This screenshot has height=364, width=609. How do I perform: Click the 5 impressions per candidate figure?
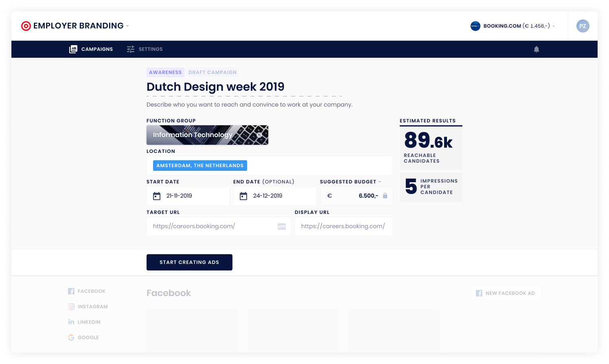(411, 187)
